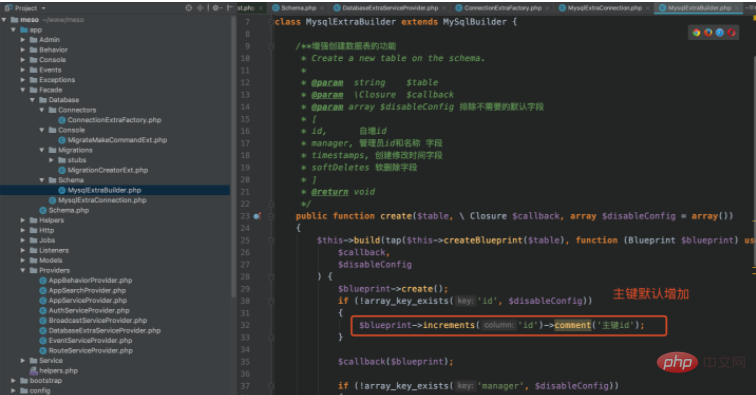Collapse the meso root project node

click(x=4, y=20)
